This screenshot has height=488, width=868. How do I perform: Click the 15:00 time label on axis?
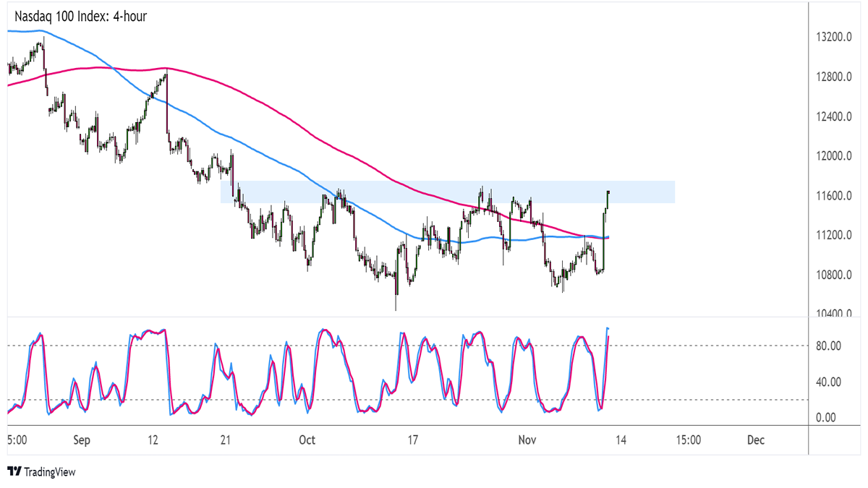point(688,440)
